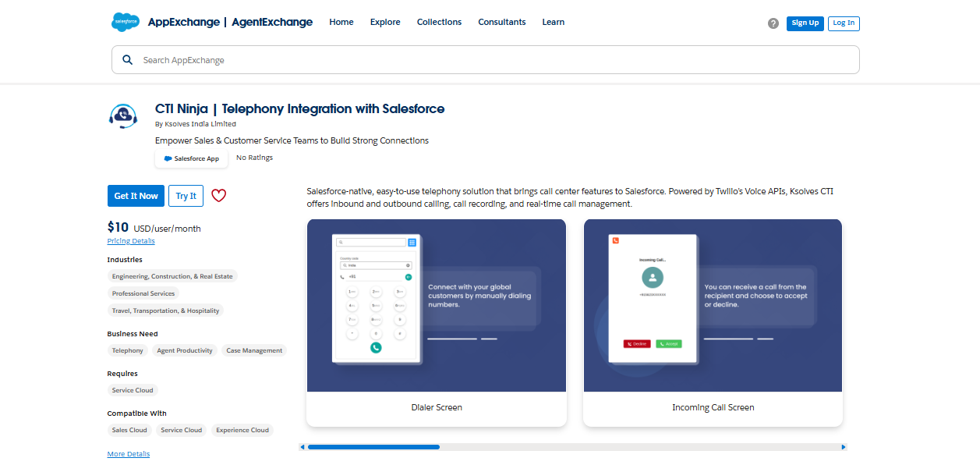This screenshot has height=465, width=980.
Task: Click the Salesforce App badge
Action: click(x=192, y=158)
